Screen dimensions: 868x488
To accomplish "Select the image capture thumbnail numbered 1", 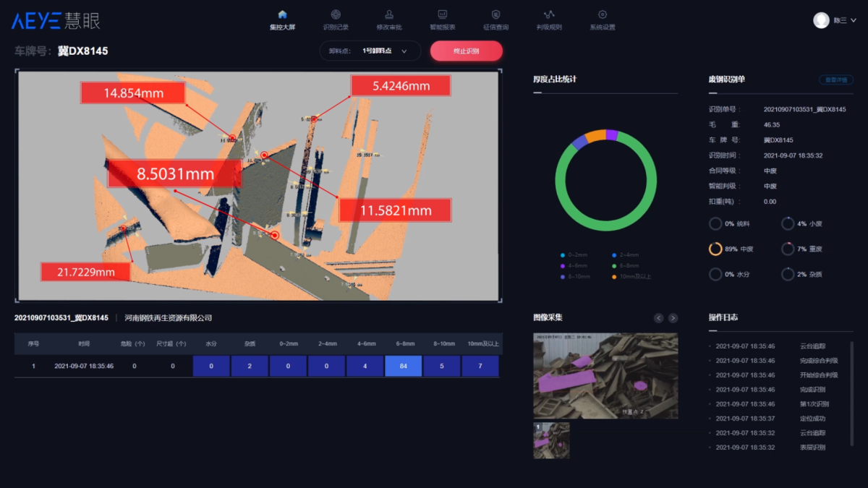I will pyautogui.click(x=551, y=440).
